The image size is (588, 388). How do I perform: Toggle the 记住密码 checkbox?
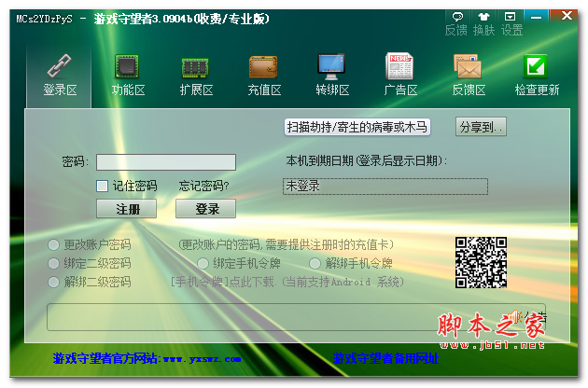[x=102, y=186]
